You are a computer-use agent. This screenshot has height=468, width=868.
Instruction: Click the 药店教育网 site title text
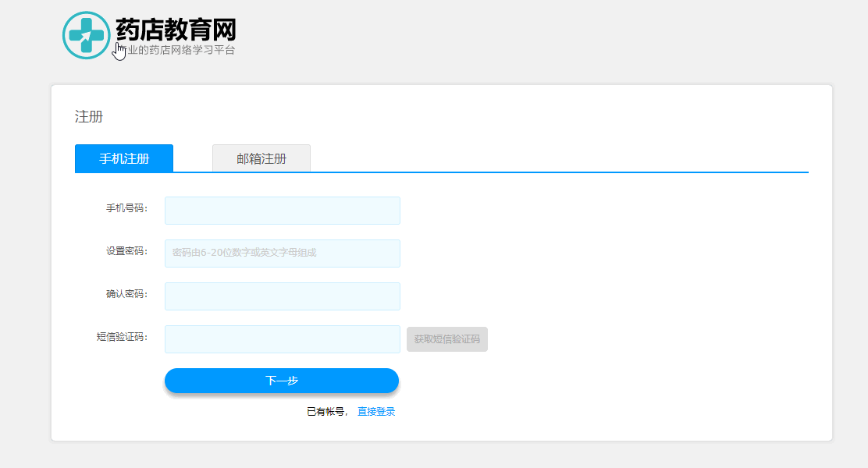(176, 30)
